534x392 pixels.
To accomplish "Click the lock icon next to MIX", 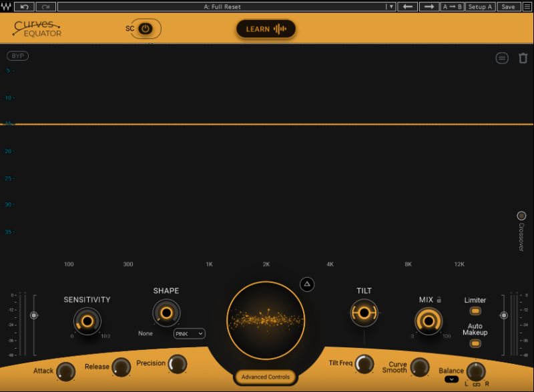I will pos(439,301).
